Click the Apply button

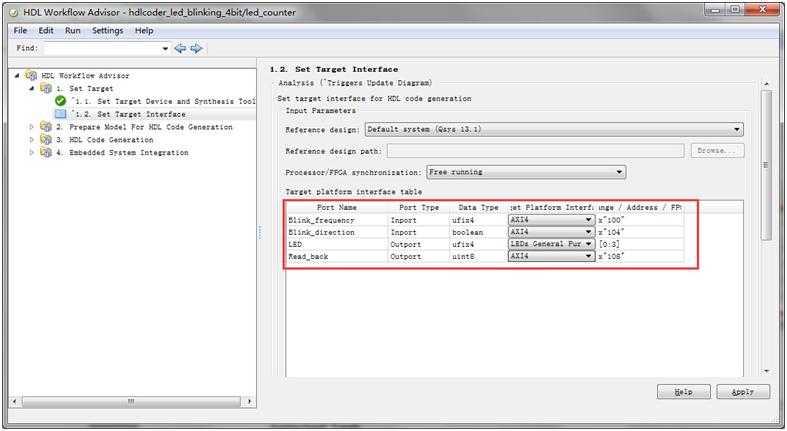pos(743,392)
